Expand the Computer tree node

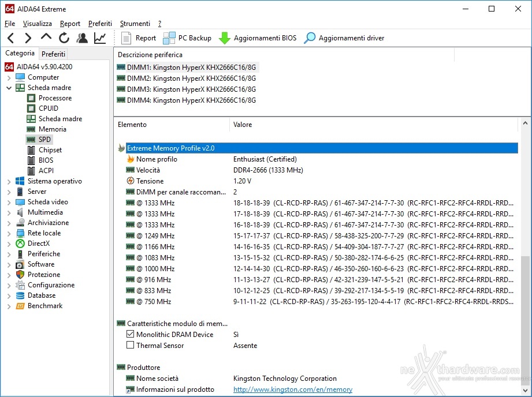coord(9,78)
